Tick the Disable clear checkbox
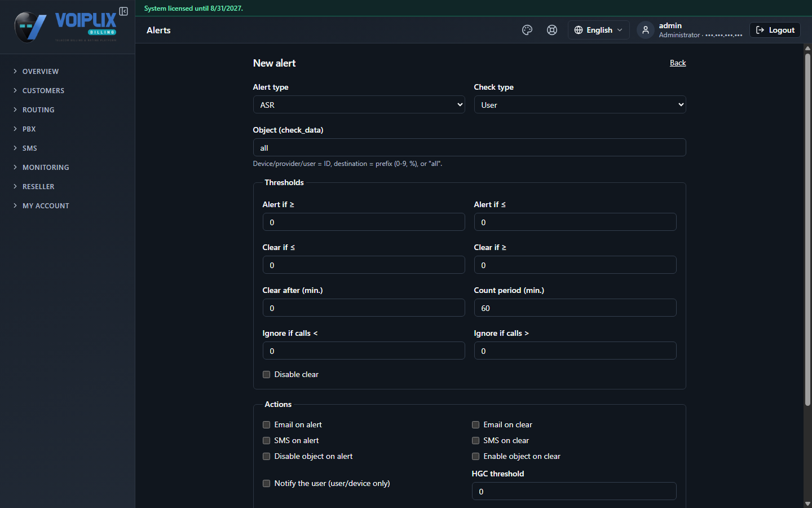This screenshot has width=812, height=508. coord(267,375)
